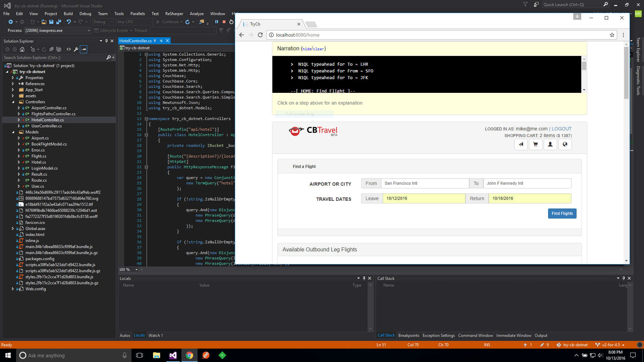
Task: Open Task View on the taskbar
Action: click(140, 355)
